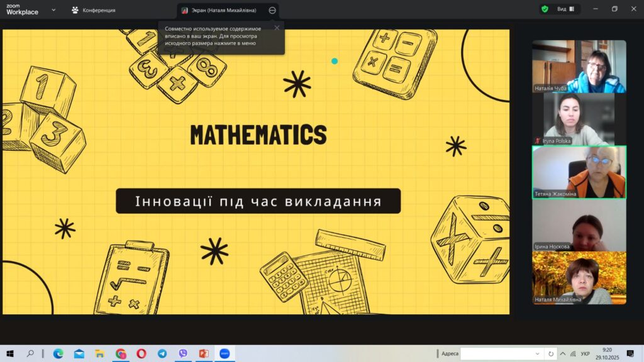Switch to the Конференция tab
Screen dimensions: 644x362
click(x=93, y=10)
